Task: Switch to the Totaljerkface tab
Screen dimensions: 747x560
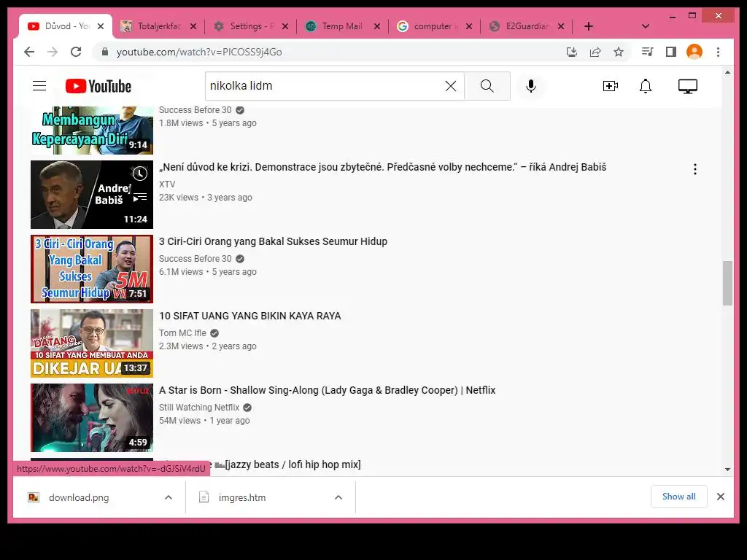Action: coord(158,26)
